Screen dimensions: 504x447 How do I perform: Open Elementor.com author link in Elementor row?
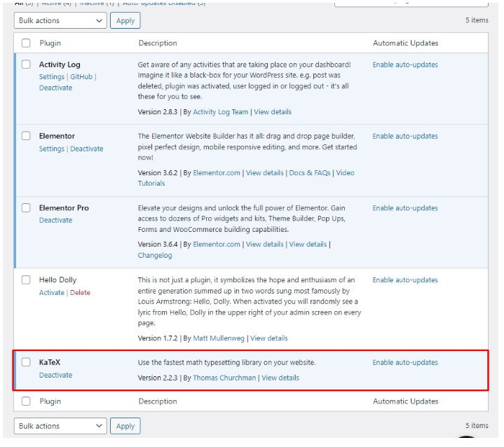click(217, 173)
